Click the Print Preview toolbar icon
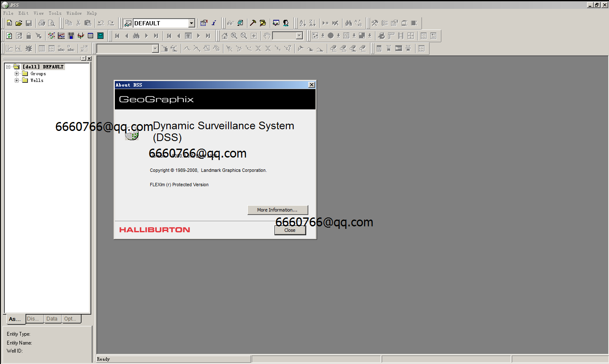The image size is (609, 364). click(x=52, y=23)
